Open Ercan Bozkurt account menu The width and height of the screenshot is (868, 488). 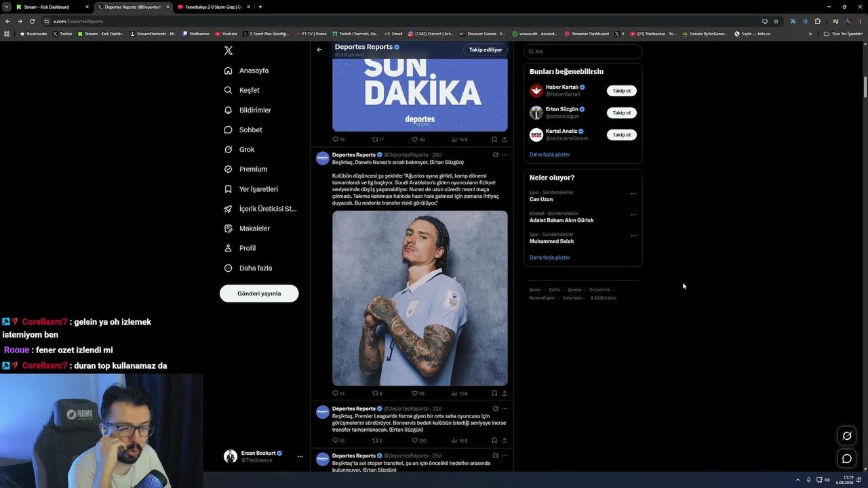[x=264, y=457]
